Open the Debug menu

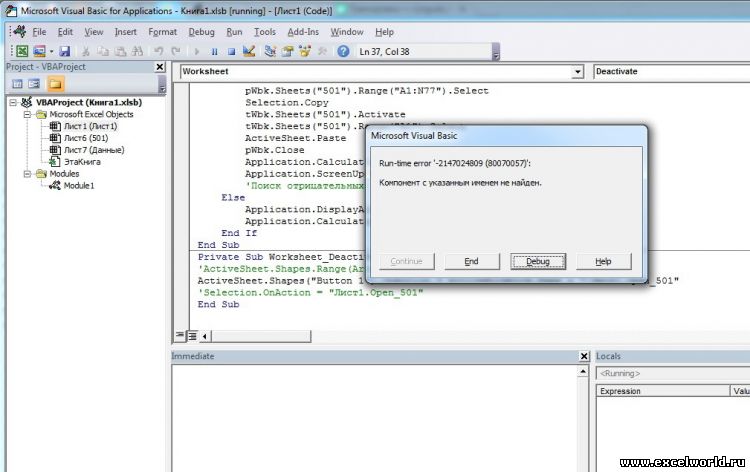(201, 31)
